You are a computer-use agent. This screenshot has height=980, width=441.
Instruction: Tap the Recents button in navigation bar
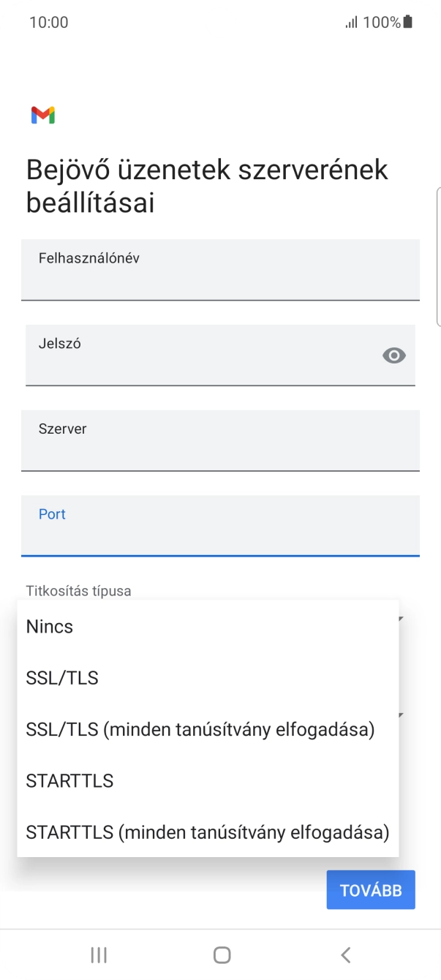coord(98,954)
